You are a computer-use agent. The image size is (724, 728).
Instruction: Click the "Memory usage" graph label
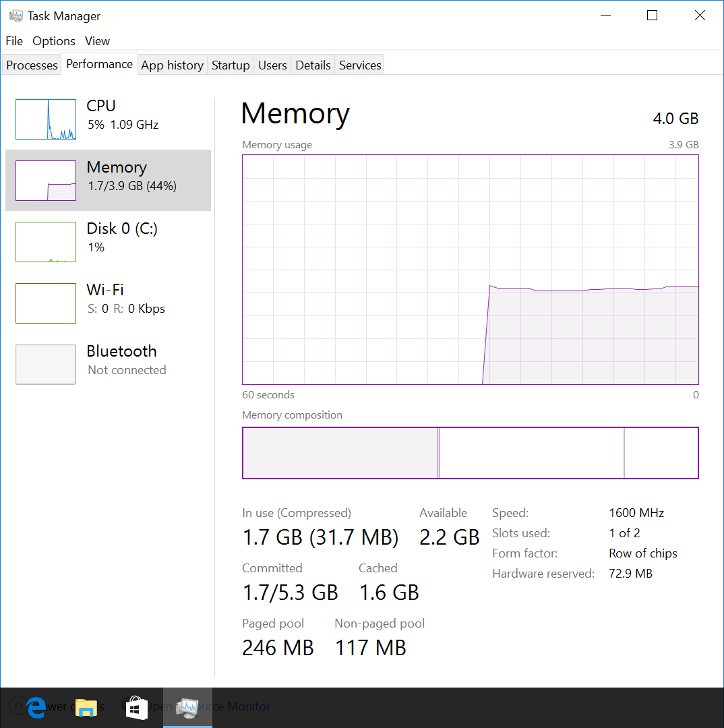(x=277, y=145)
